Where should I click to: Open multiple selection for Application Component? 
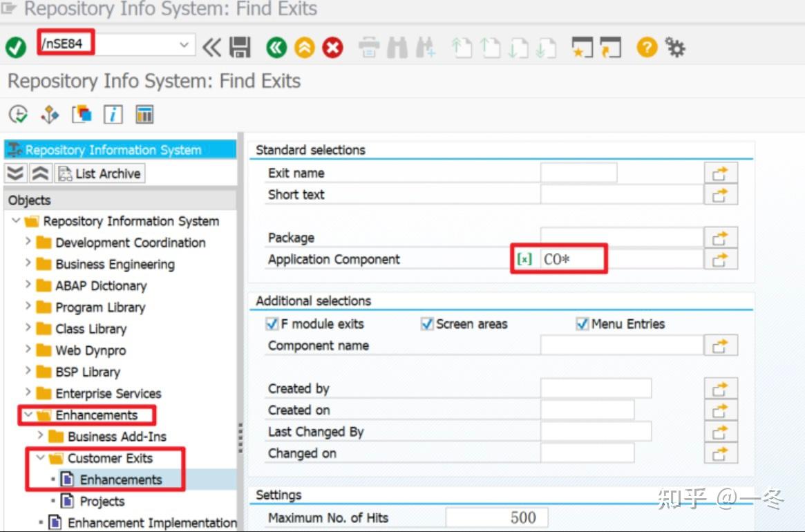pyautogui.click(x=721, y=258)
